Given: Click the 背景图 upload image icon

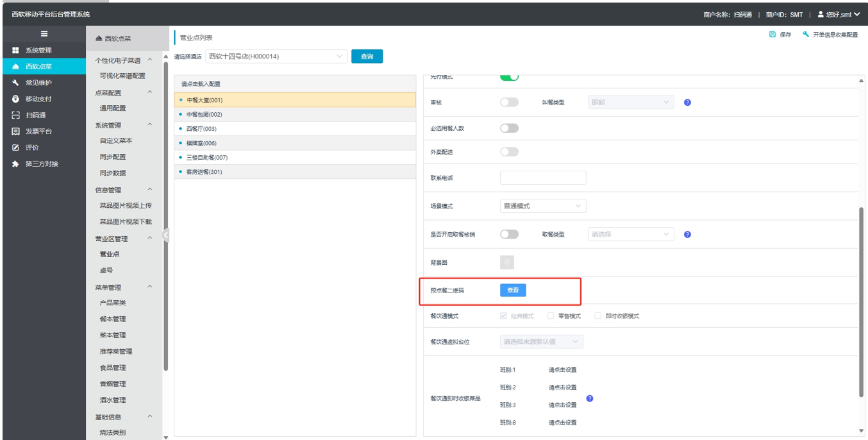Looking at the screenshot, I should click(x=507, y=262).
